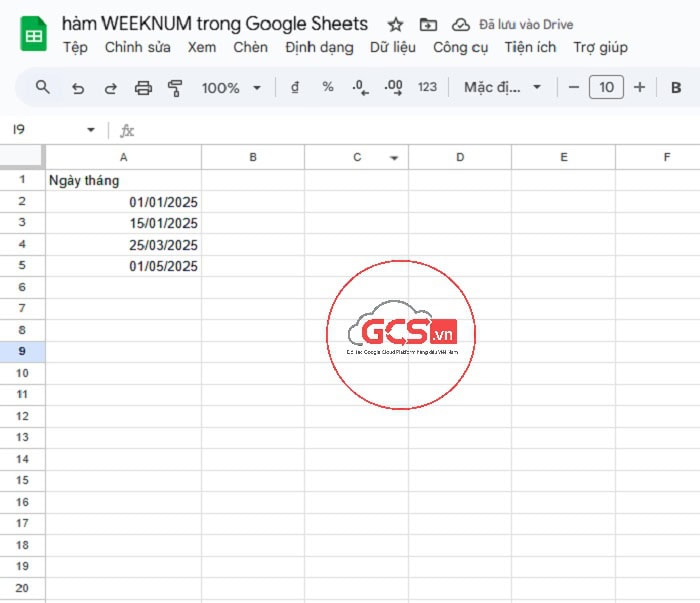Toggle bold text formatting

[676, 88]
